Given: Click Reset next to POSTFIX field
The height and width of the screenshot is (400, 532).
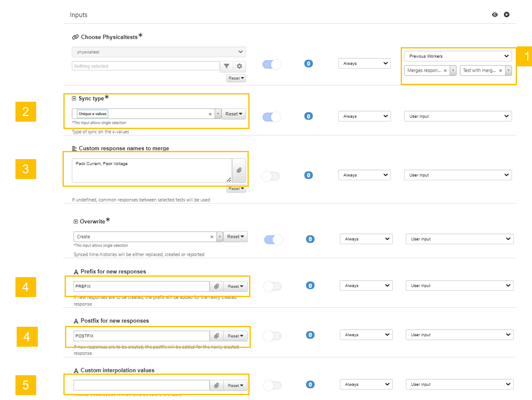Looking at the screenshot, I should tap(235, 336).
